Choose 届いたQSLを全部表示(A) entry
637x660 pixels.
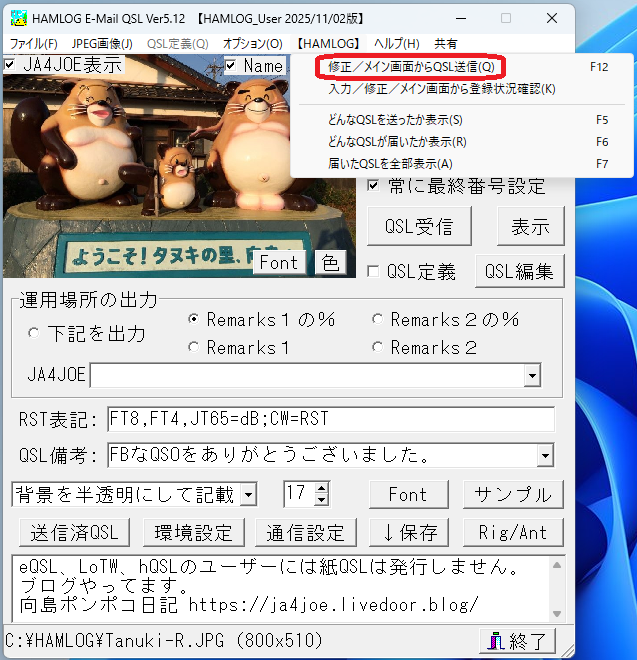pos(462,164)
